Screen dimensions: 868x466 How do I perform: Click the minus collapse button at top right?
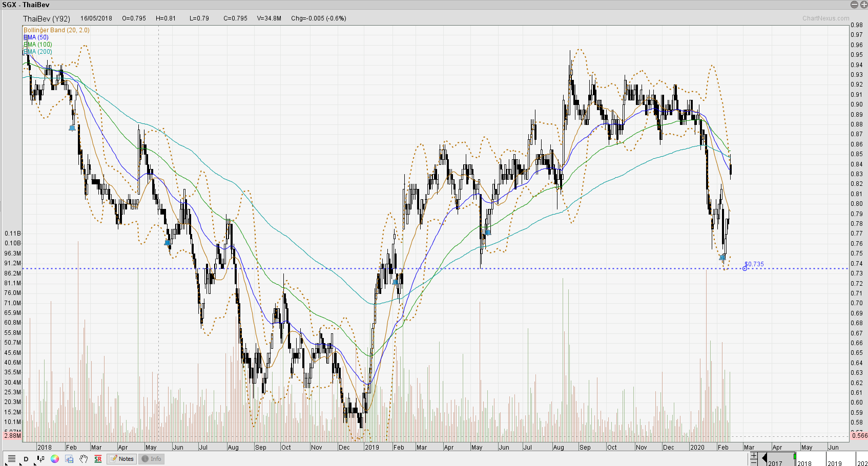tap(854, 5)
